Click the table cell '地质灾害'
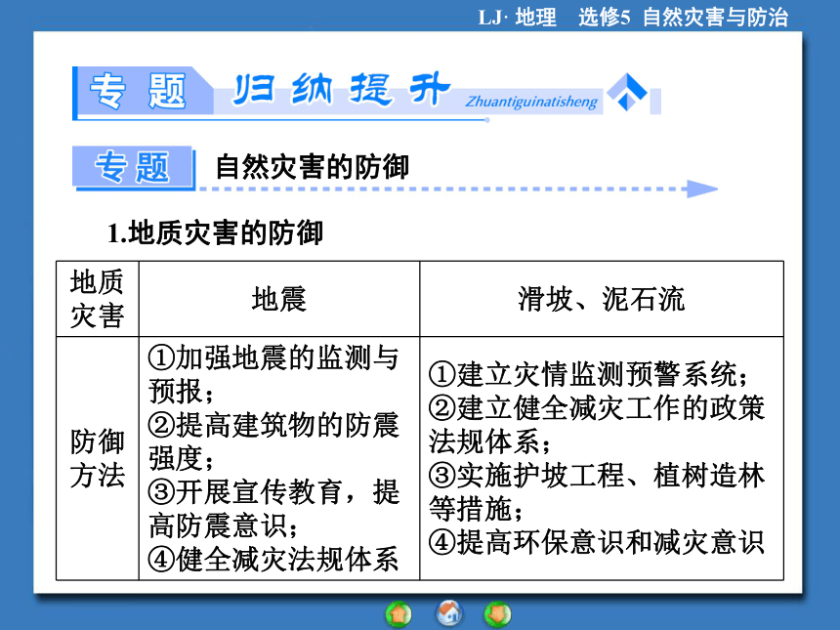 (x=98, y=299)
